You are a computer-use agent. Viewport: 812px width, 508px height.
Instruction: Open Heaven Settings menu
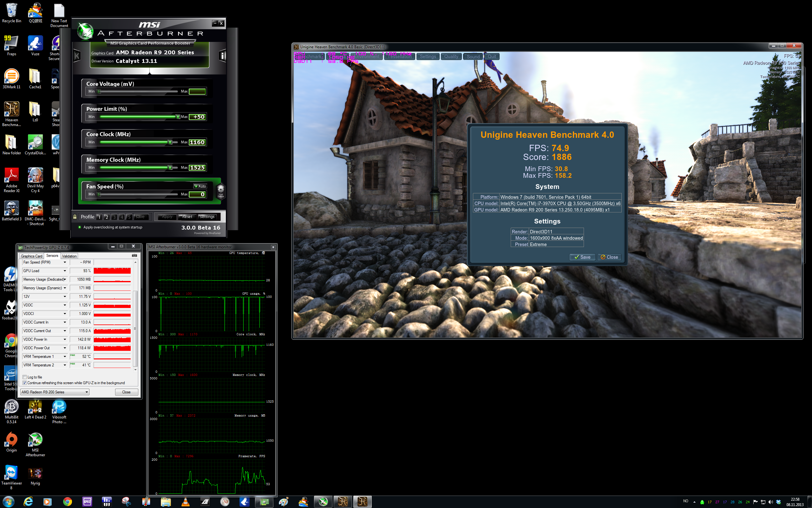(x=428, y=57)
